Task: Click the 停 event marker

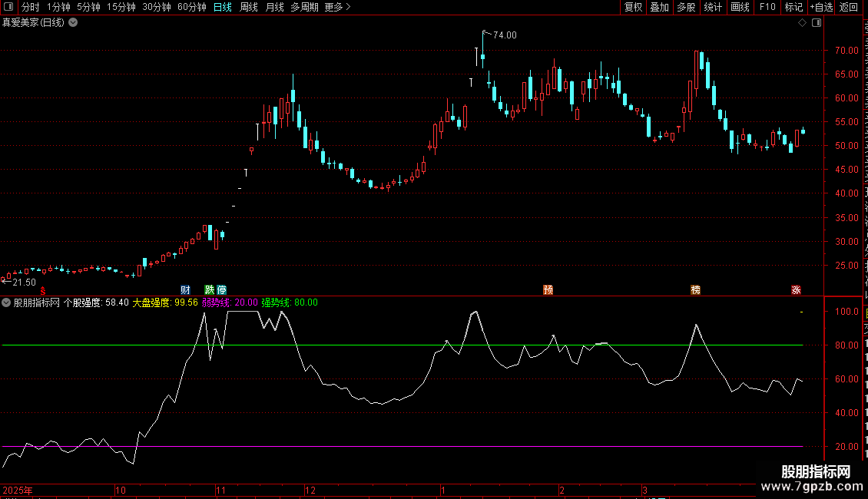Action: pyautogui.click(x=221, y=290)
